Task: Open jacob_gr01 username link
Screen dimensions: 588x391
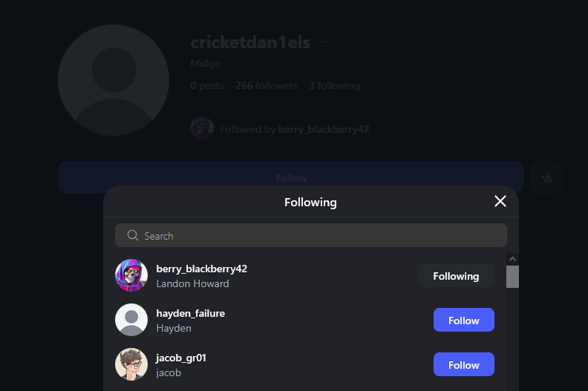Action: click(181, 358)
